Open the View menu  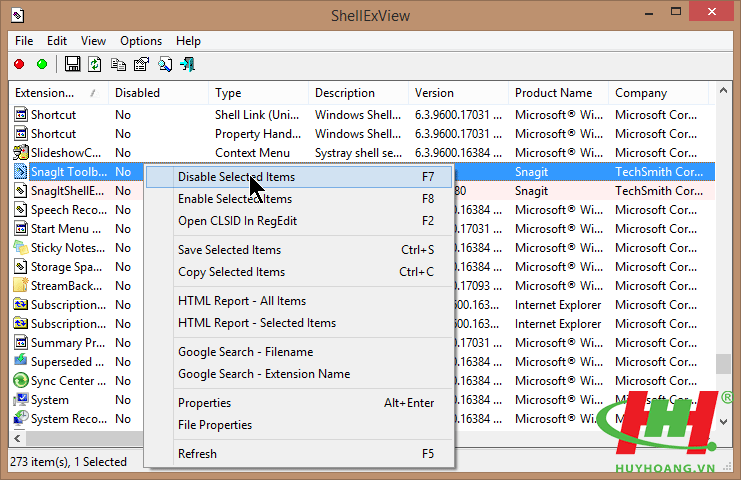93,41
